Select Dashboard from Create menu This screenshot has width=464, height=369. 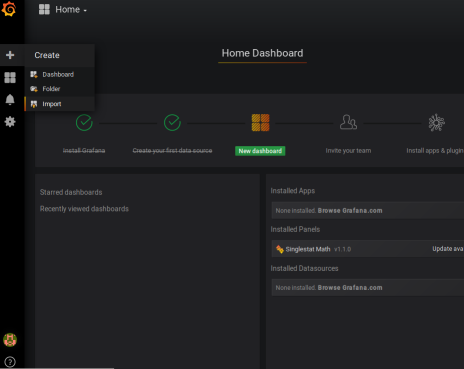(x=58, y=74)
